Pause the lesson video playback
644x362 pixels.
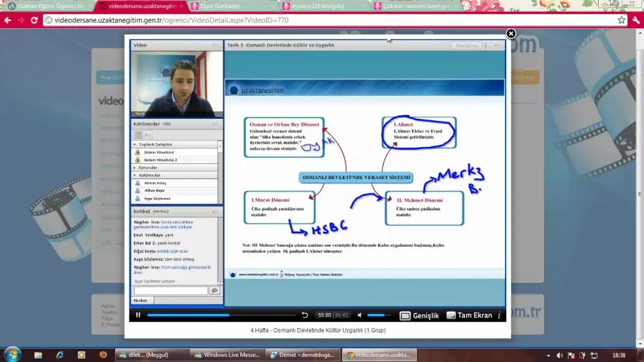point(138,315)
